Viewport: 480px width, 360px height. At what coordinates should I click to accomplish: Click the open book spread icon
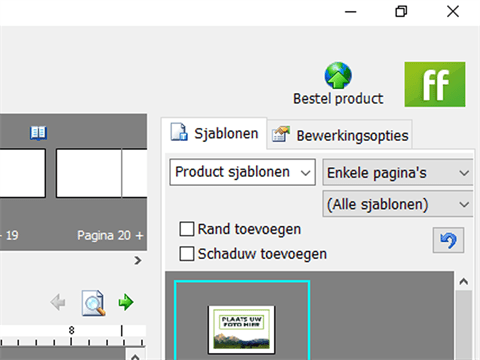point(38,133)
